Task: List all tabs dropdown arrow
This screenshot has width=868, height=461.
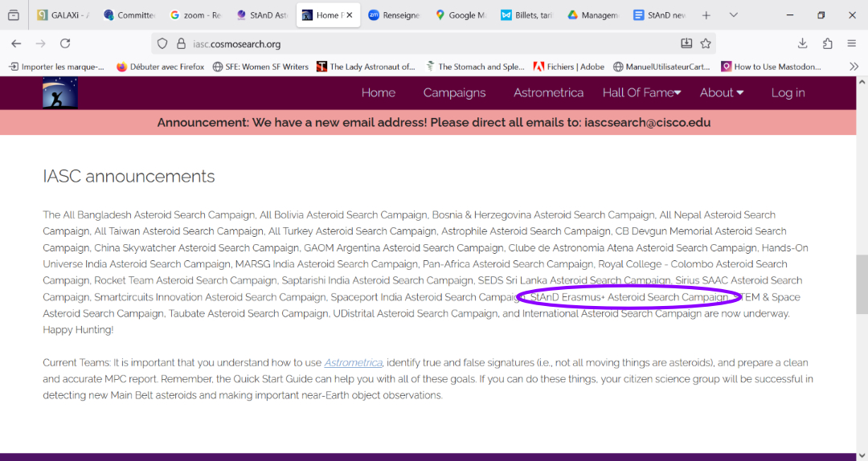Action: (x=734, y=15)
